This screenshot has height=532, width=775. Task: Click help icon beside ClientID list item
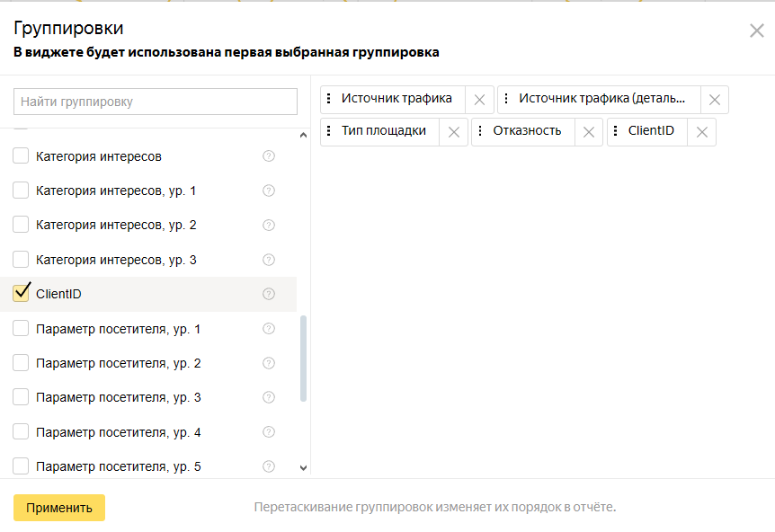click(x=268, y=294)
